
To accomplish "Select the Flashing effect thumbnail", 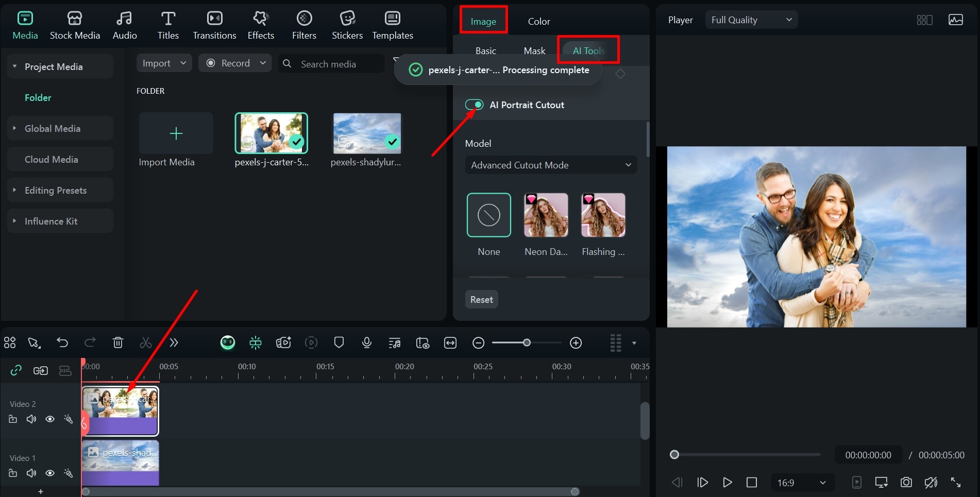I will (x=603, y=215).
